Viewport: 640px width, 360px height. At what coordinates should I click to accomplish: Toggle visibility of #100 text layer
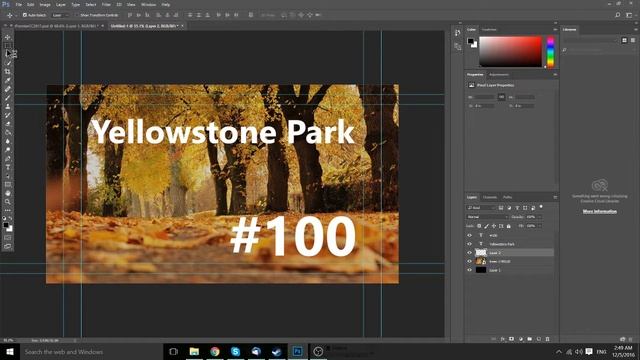(469, 236)
